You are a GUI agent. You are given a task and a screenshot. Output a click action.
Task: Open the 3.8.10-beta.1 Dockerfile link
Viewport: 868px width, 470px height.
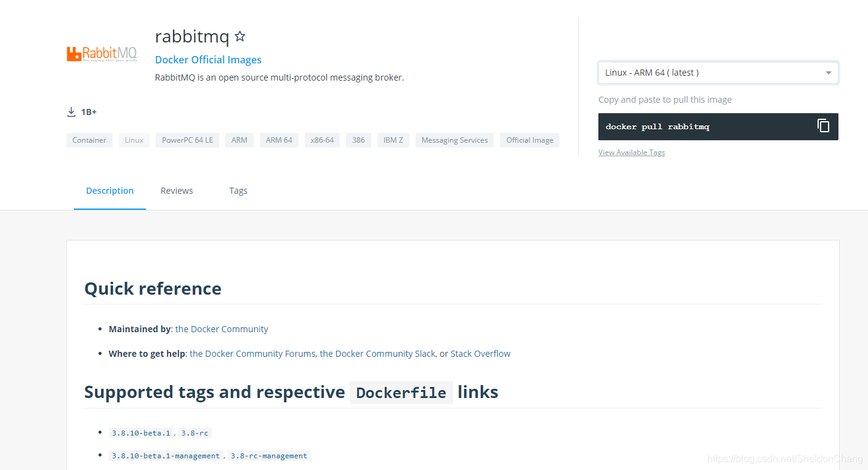(141, 433)
